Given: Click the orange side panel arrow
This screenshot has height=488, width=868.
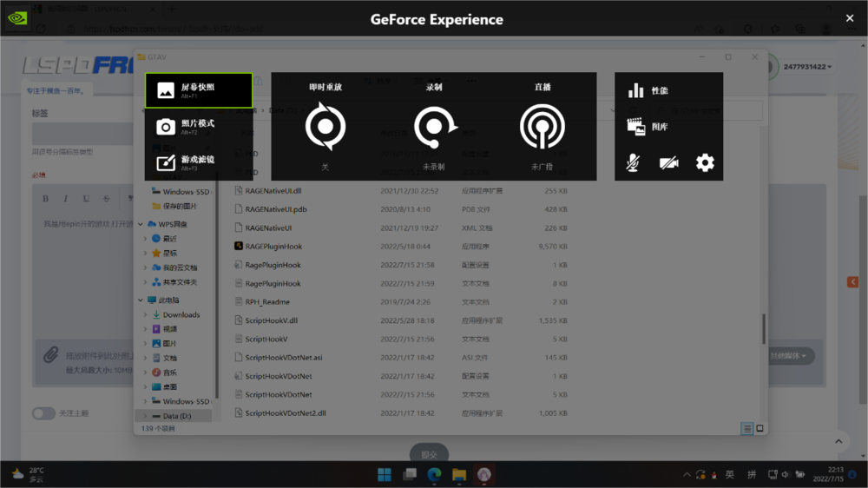Looking at the screenshot, I should pyautogui.click(x=852, y=282).
